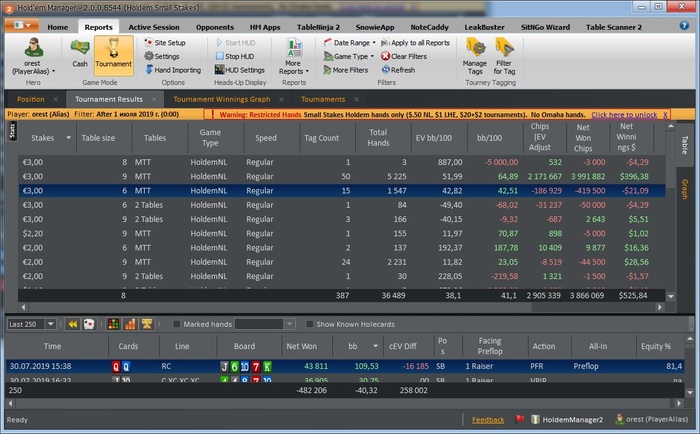The width and height of the screenshot is (700, 434).
Task: Open the Home ribbon tab
Action: coord(58,27)
